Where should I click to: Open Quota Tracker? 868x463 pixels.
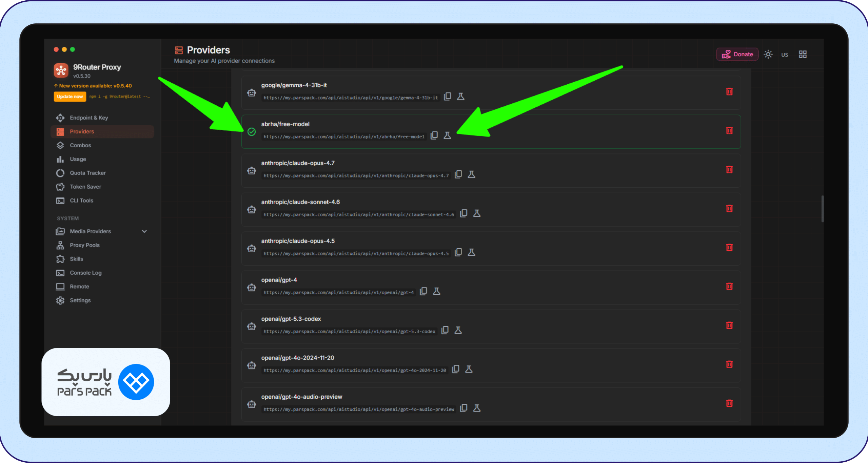tap(102, 173)
